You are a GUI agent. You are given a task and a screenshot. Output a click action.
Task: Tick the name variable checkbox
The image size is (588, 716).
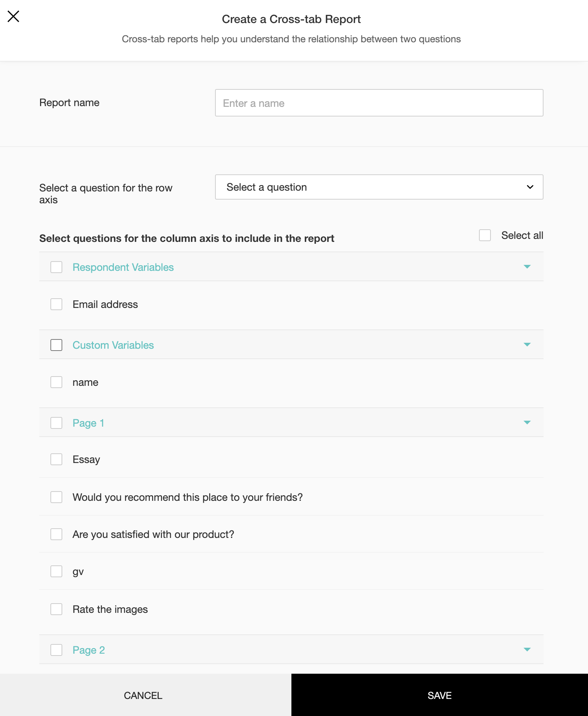(56, 382)
